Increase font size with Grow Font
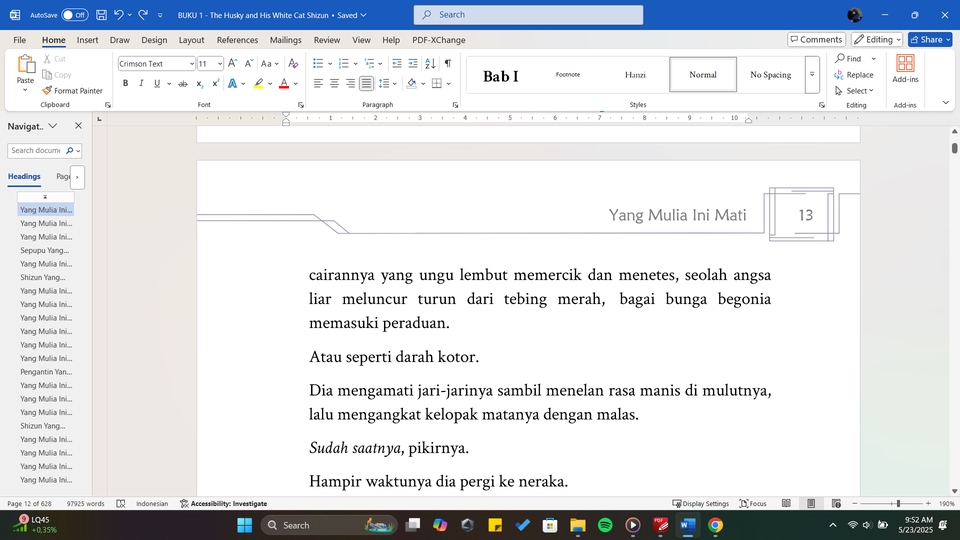The height and width of the screenshot is (540, 960). tap(233, 63)
